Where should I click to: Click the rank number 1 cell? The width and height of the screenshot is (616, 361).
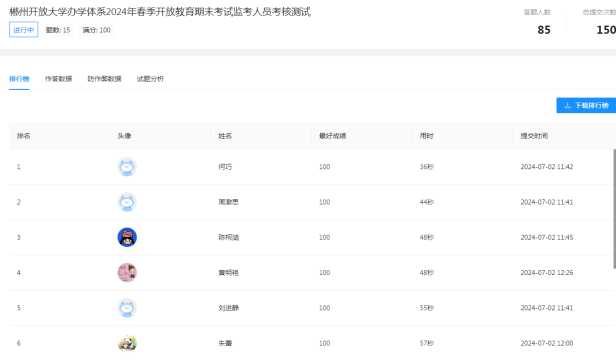[x=18, y=167]
